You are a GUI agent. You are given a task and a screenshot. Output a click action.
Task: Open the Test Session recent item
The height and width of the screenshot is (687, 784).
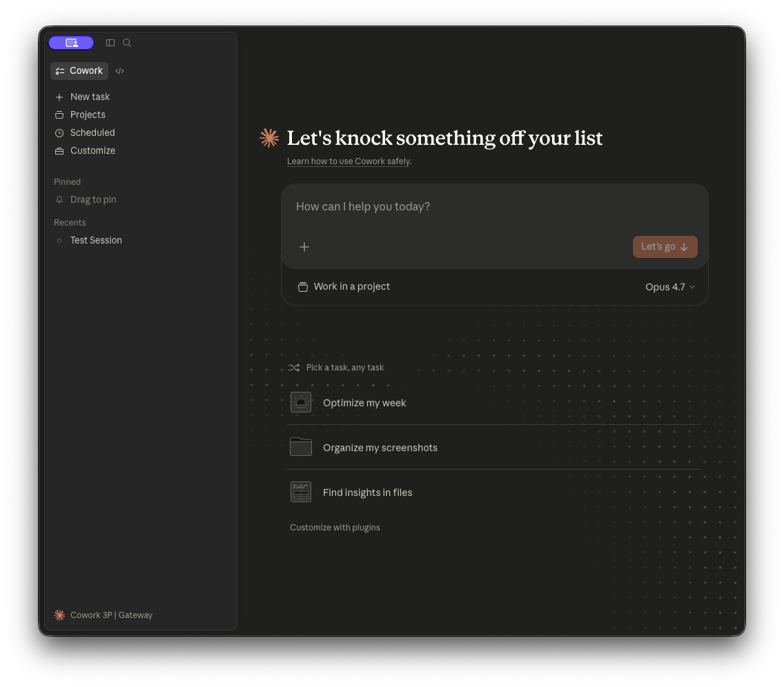coord(96,241)
